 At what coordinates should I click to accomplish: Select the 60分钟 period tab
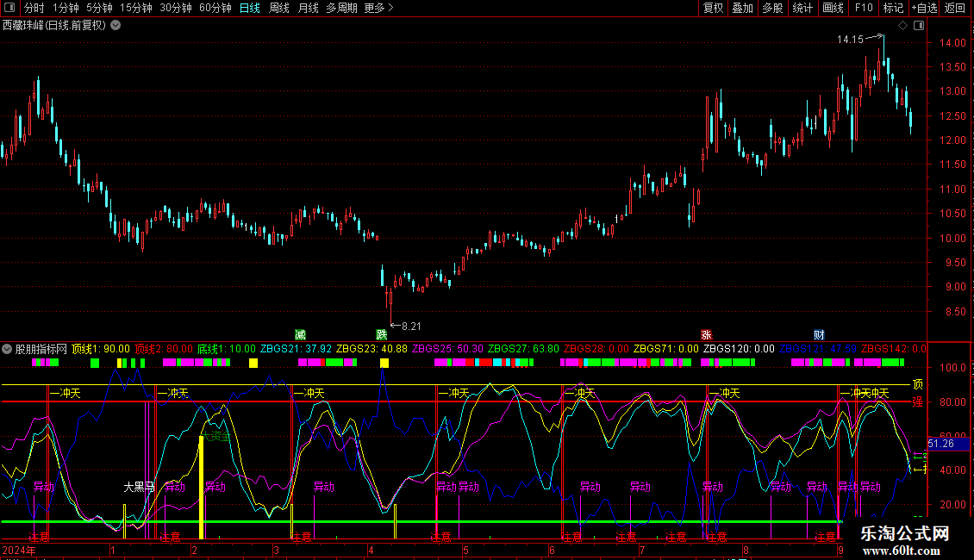pyautogui.click(x=215, y=8)
